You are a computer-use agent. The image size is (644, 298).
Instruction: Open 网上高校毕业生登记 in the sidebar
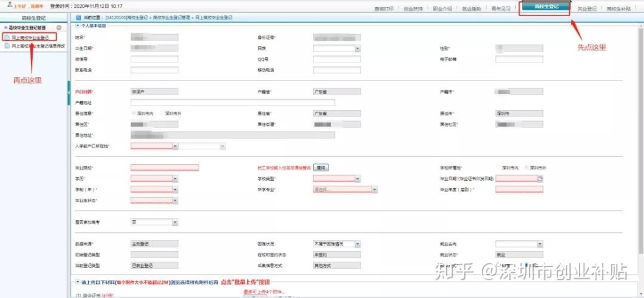point(30,37)
